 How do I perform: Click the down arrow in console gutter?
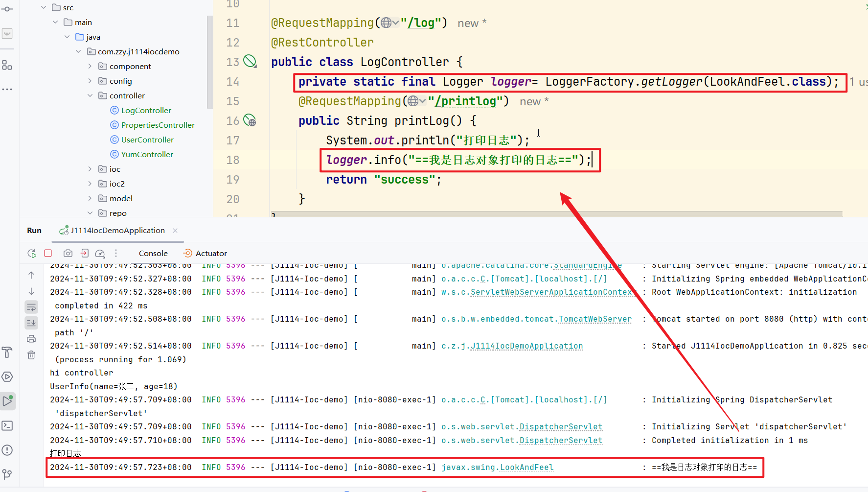pos(31,291)
